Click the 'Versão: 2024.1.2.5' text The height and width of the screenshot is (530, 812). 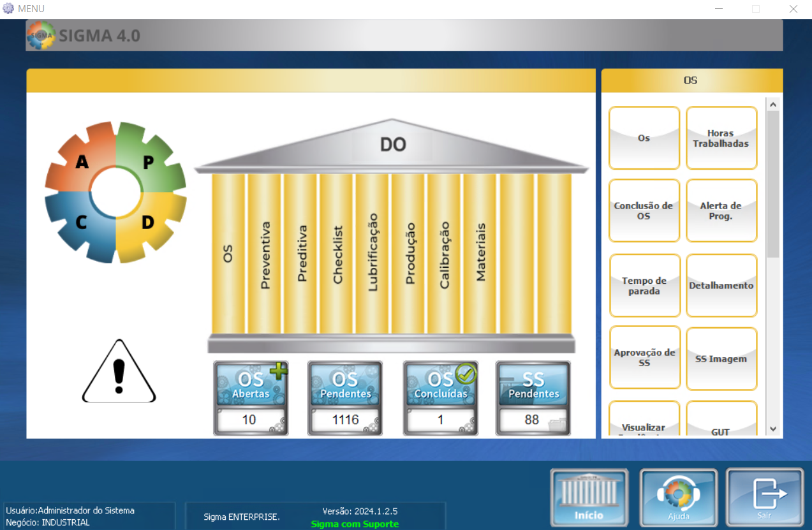[360, 511]
